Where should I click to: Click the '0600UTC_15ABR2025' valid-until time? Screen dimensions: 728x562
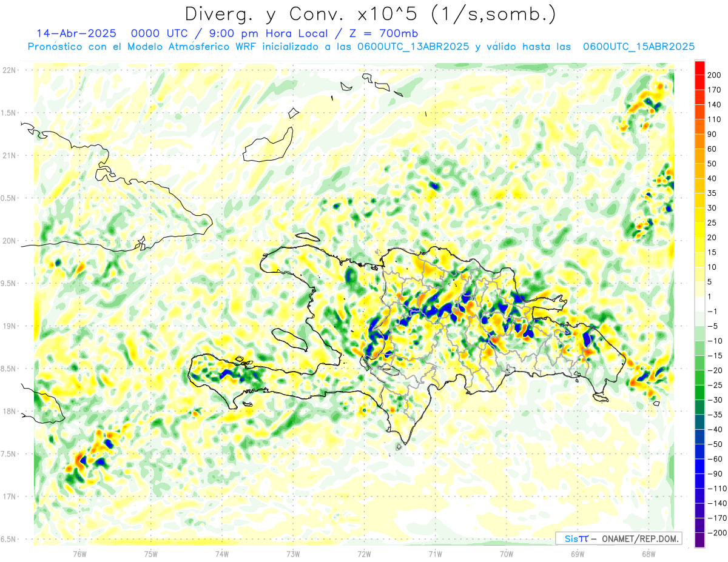click(638, 47)
